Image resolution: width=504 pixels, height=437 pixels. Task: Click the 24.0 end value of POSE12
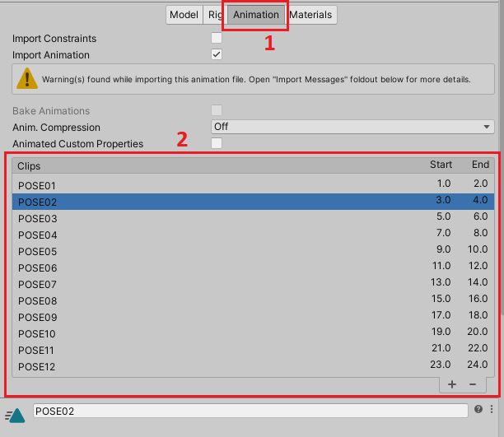tap(478, 365)
